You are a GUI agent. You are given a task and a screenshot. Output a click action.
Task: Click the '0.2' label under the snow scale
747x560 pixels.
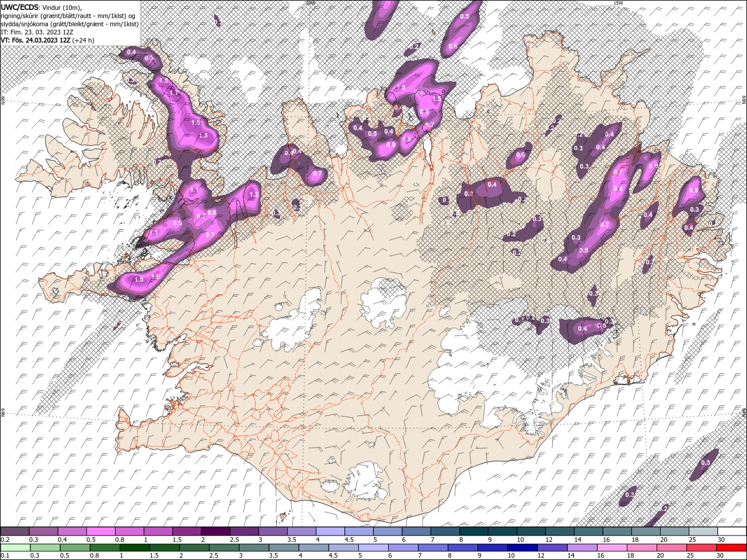[x=5, y=540]
